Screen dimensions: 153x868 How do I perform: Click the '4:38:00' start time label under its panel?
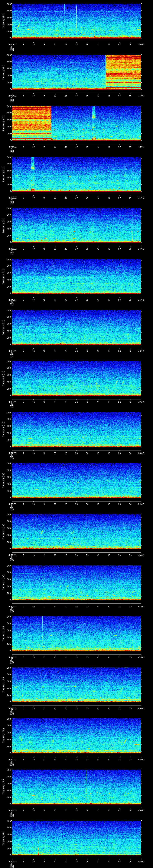point(12,504)
